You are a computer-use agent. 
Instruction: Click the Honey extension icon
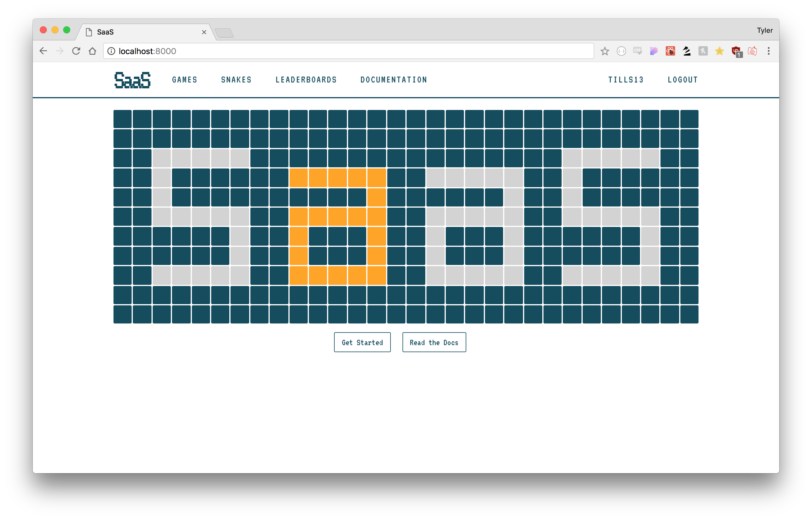click(703, 51)
